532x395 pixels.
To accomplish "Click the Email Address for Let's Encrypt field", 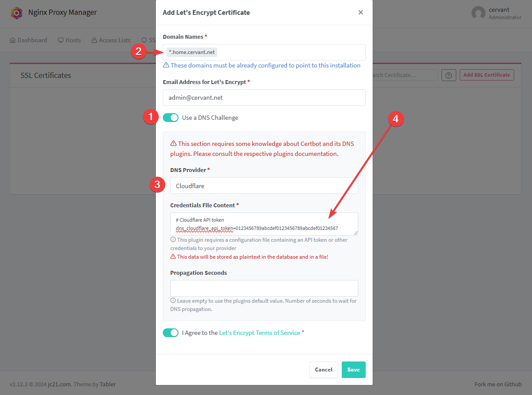I will click(264, 98).
